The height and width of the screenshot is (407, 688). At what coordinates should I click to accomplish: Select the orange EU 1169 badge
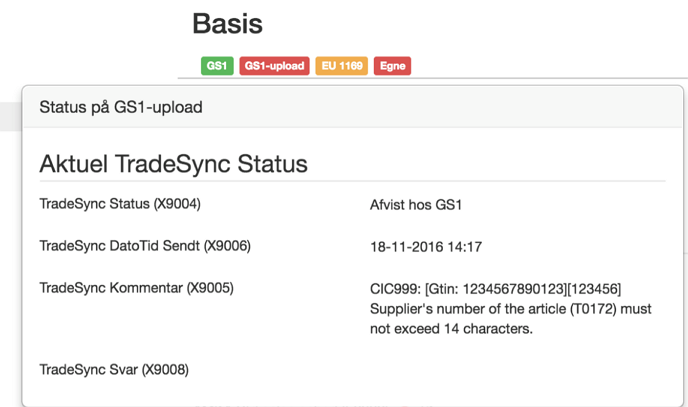342,66
